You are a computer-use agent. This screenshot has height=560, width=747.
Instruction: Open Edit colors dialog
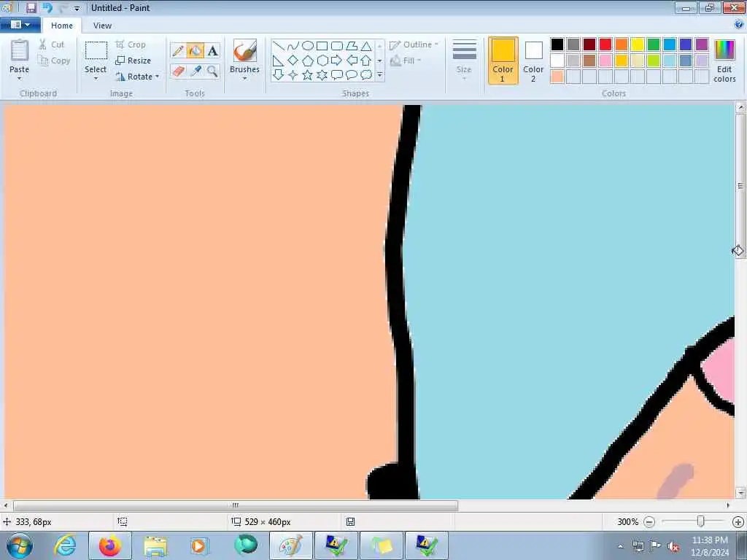point(724,61)
